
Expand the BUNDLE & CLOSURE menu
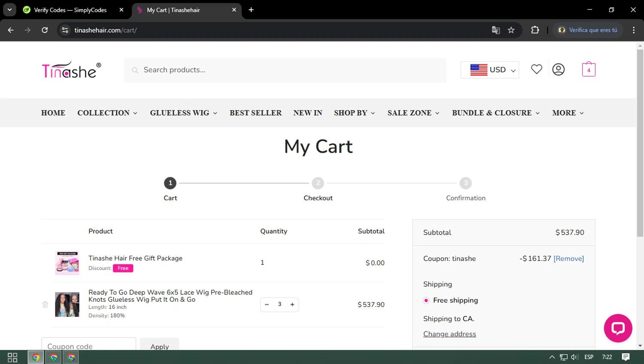point(496,113)
